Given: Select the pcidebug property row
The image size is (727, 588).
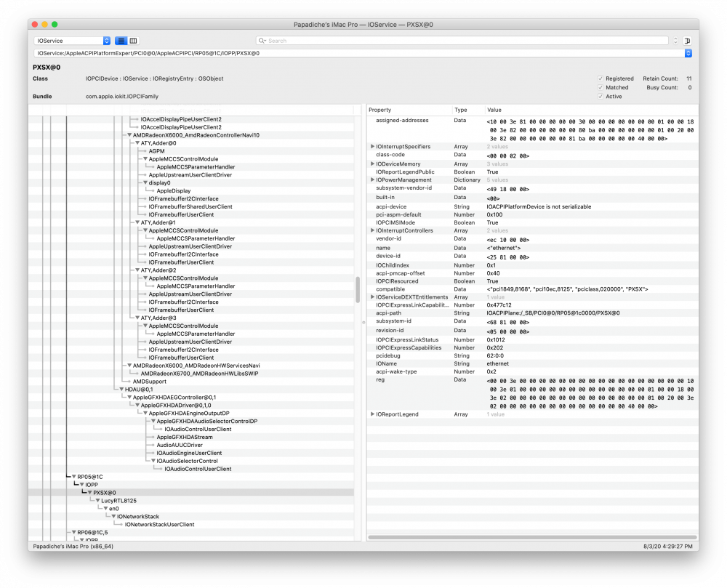Looking at the screenshot, I should click(x=533, y=356).
